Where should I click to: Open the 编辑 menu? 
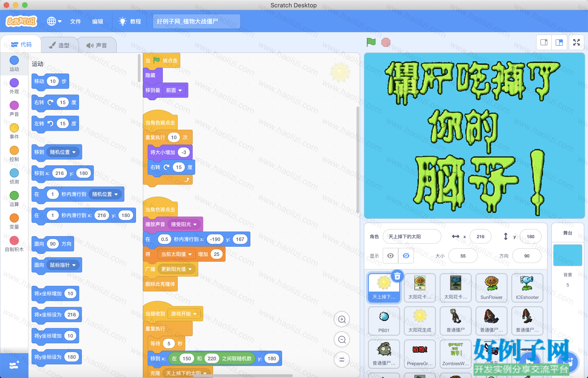click(98, 21)
